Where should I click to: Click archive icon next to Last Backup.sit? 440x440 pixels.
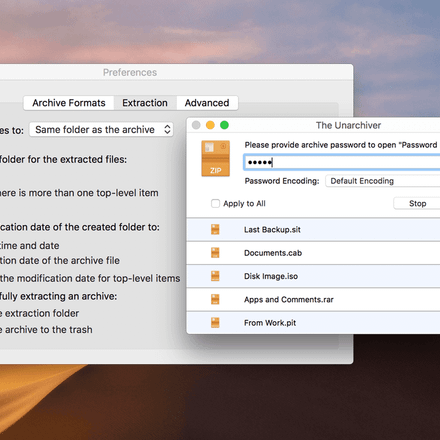click(215, 229)
